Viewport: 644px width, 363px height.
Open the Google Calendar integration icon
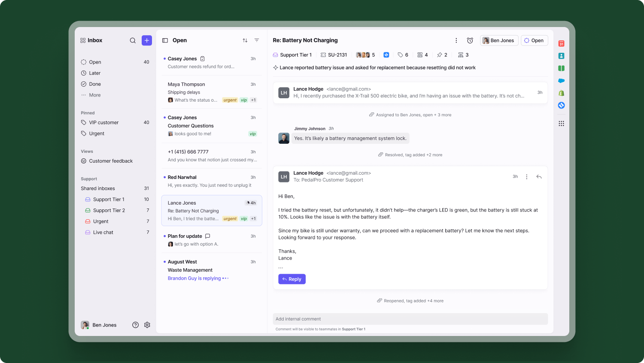[561, 43]
